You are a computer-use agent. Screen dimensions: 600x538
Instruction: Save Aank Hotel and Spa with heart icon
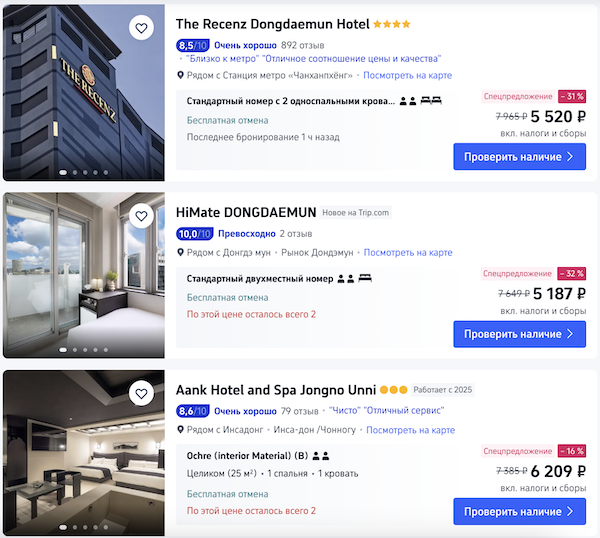141,393
